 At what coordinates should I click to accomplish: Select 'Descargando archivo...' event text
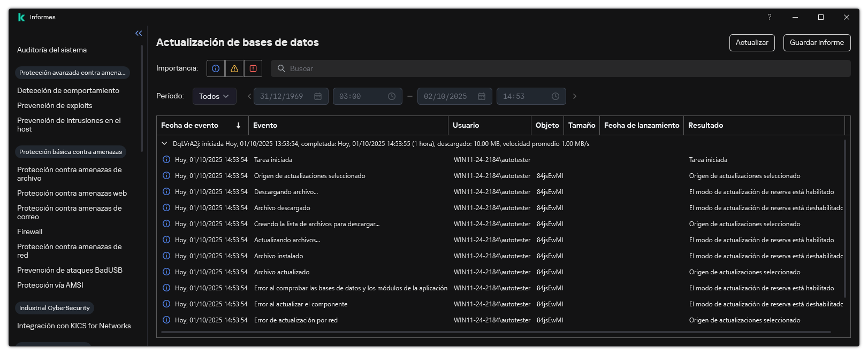(x=286, y=192)
